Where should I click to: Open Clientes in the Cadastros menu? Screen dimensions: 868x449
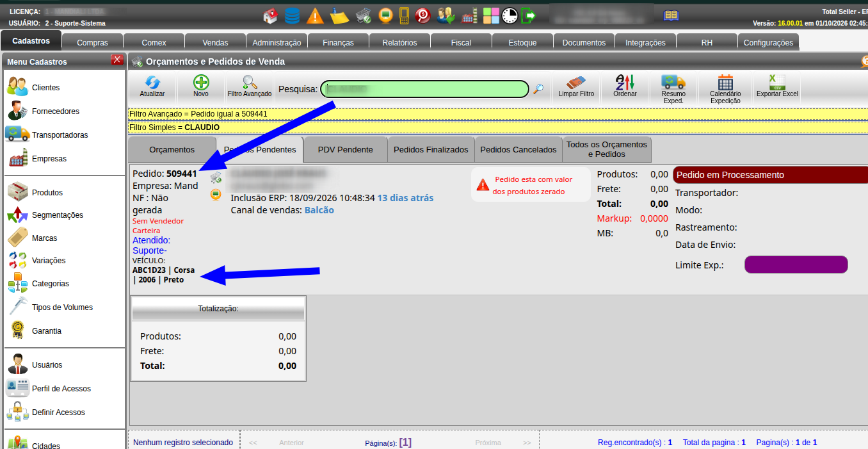45,88
